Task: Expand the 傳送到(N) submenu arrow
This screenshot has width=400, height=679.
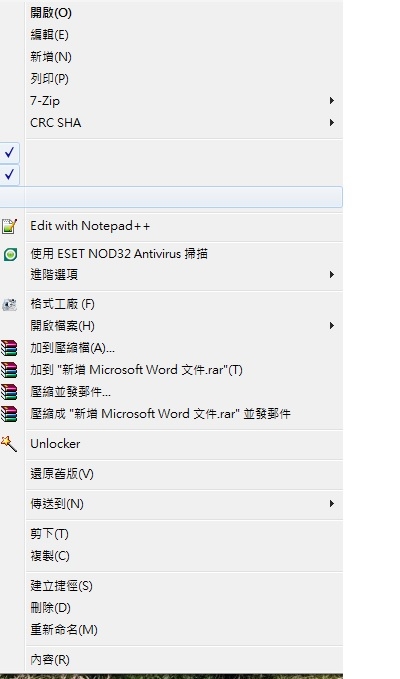Action: pos(332,504)
